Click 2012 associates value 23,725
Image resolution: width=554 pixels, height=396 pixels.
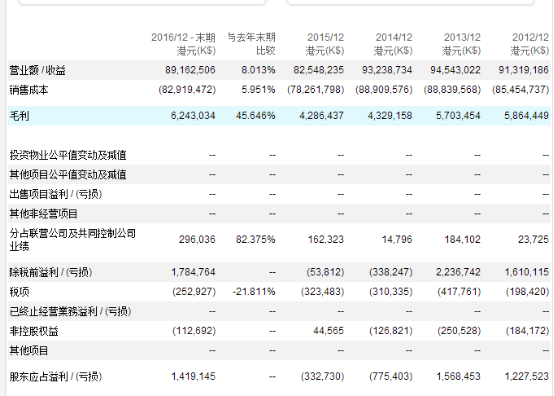point(534,240)
